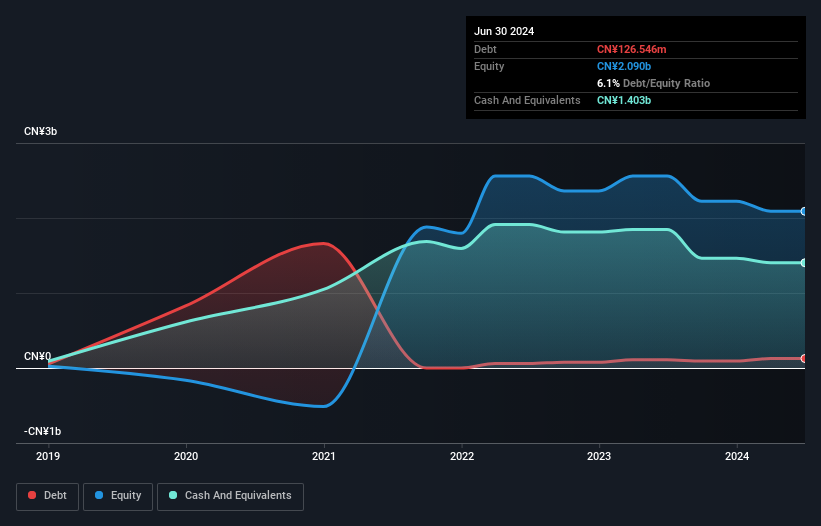Click the 6.1% Debt/Equity Ratio text
Screen dimensions: 821x526
coord(653,83)
